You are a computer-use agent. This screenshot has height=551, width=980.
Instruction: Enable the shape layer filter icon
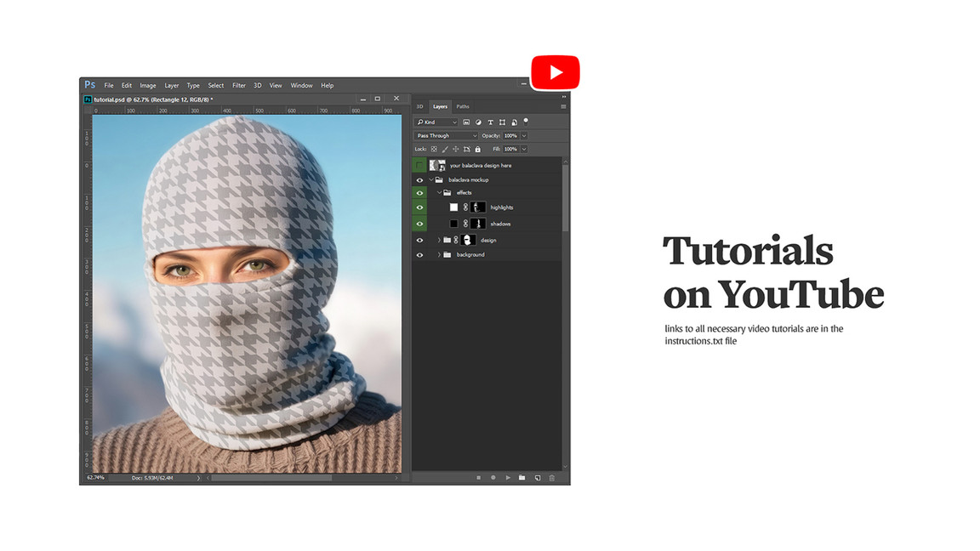(502, 122)
